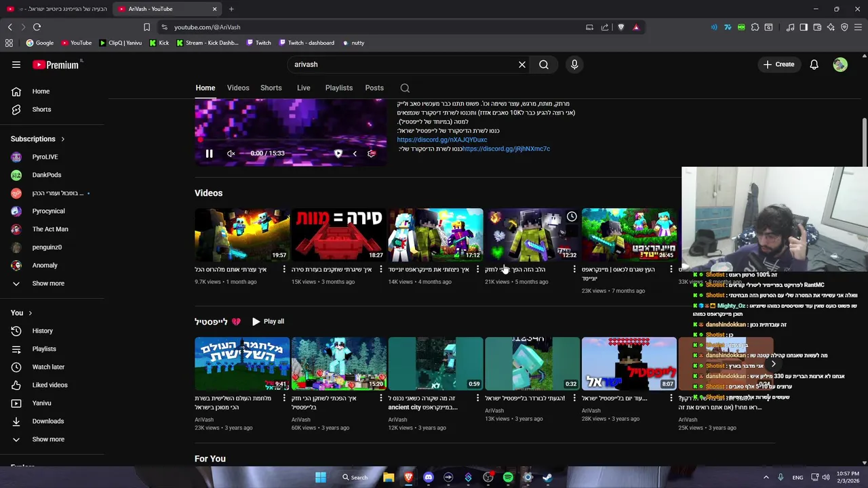This screenshot has width=868, height=488.
Task: Switch to the channel Playlists tab
Action: (338, 87)
